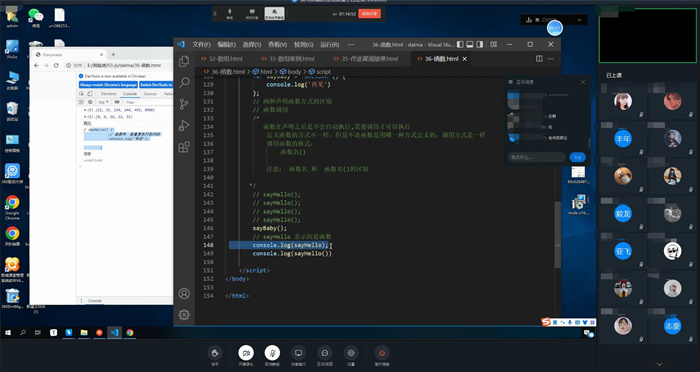This screenshot has width=700, height=372.
Task: Open the VS Code accounts icon
Action: coord(184,293)
